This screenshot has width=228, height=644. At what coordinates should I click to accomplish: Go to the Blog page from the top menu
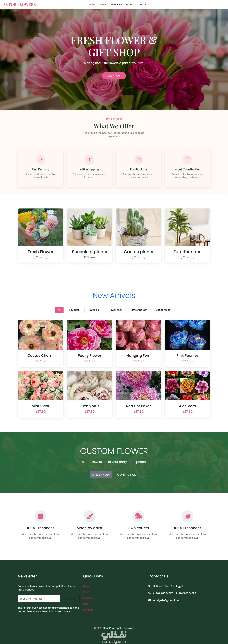tap(129, 5)
